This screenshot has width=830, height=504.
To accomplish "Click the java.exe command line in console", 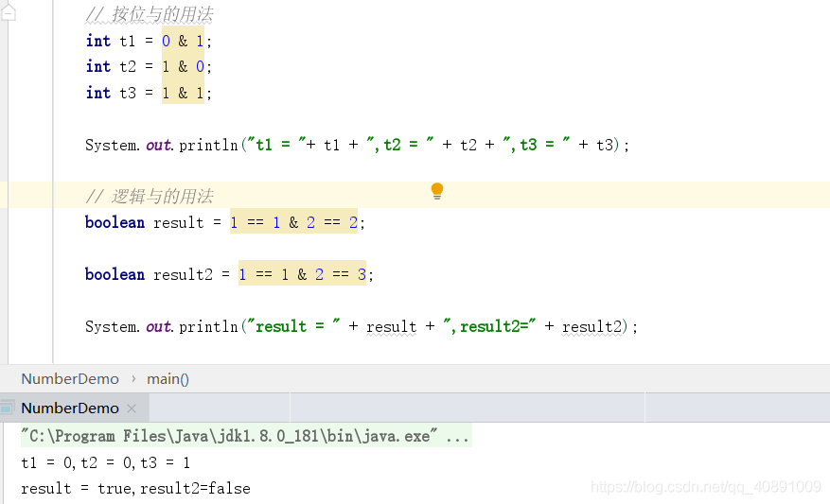I will (x=245, y=436).
